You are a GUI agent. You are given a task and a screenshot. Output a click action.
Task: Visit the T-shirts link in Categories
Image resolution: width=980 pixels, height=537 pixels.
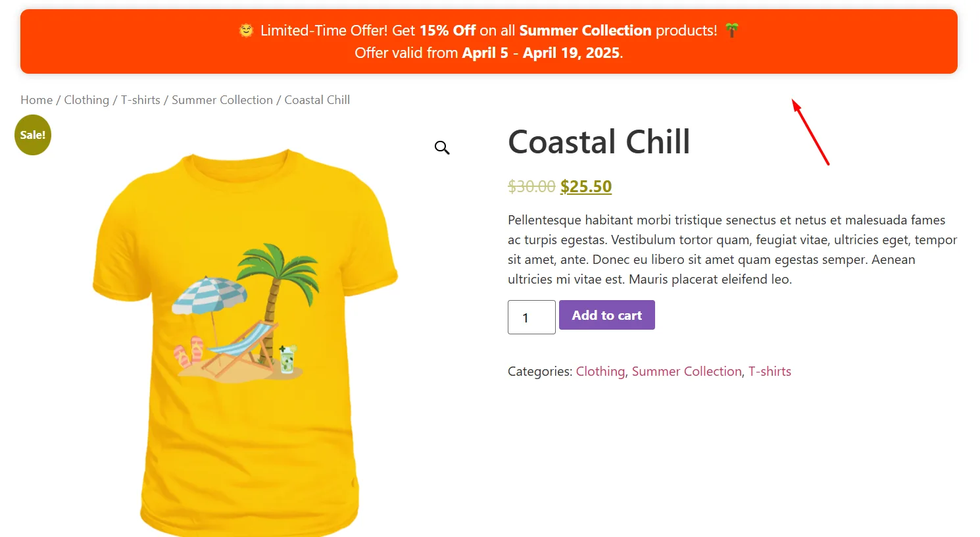click(770, 371)
